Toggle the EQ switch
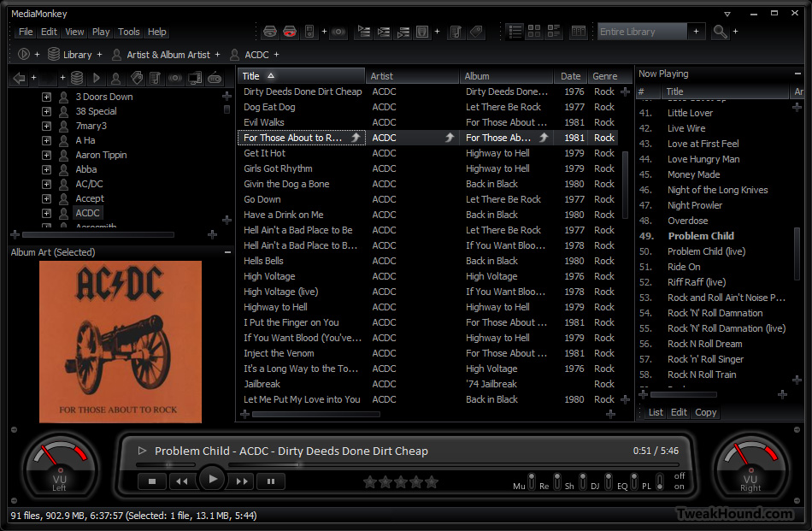 click(634, 481)
